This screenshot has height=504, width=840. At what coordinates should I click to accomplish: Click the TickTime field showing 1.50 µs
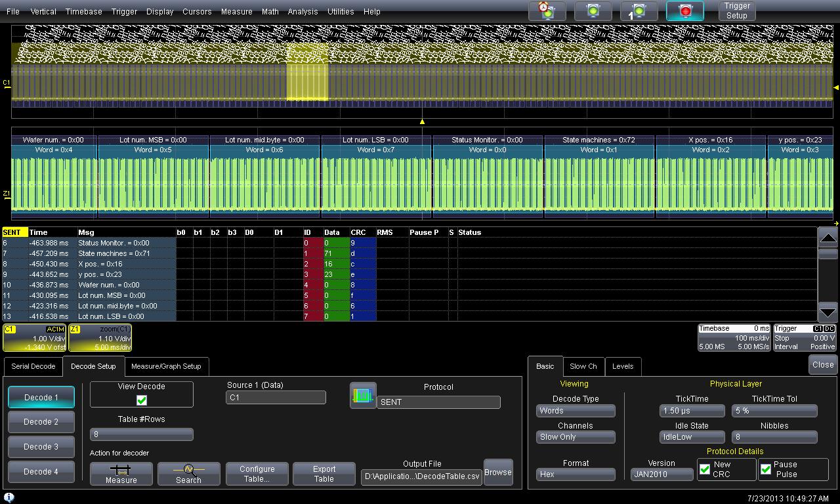tap(692, 411)
